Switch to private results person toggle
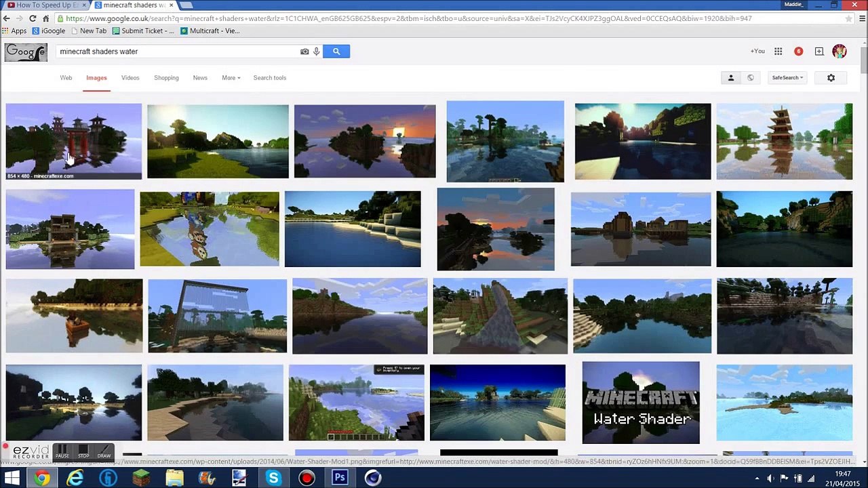The image size is (868, 488). point(731,78)
